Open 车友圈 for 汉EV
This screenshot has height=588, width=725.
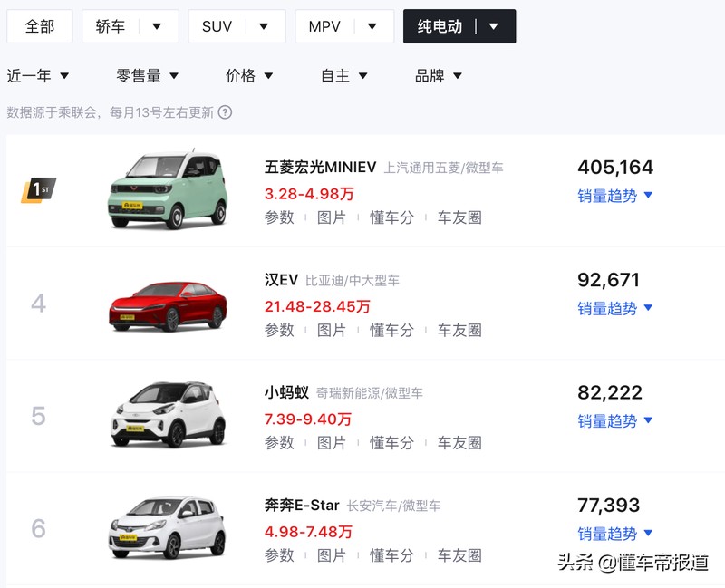click(x=459, y=330)
